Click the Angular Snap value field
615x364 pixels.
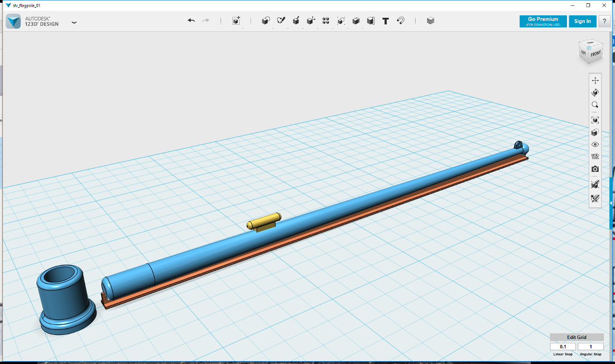click(590, 347)
